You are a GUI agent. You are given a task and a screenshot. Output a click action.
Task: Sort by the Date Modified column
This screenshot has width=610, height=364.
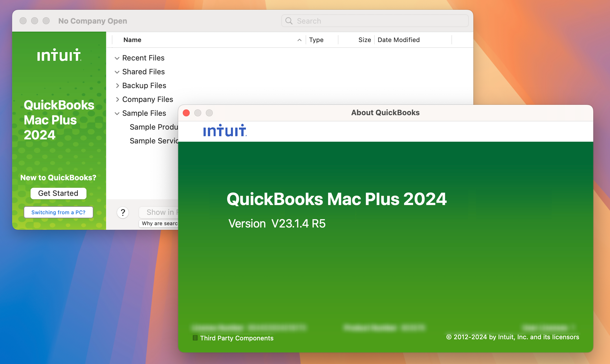click(x=399, y=40)
